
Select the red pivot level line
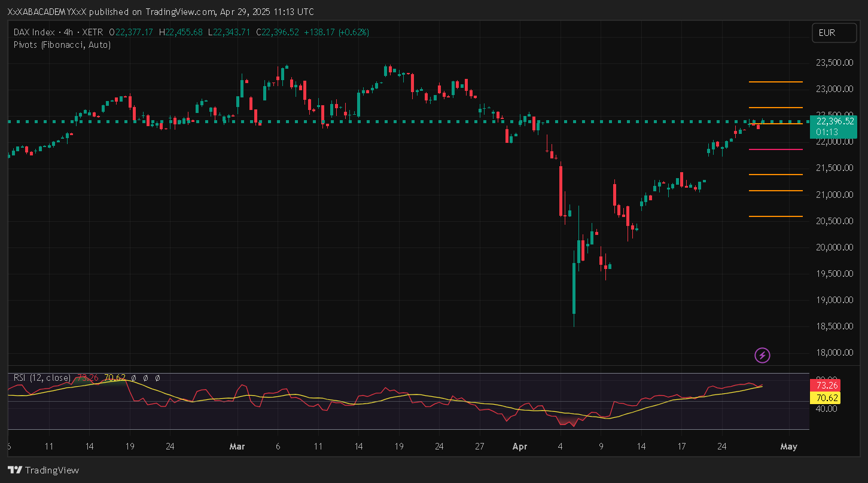tap(775, 149)
